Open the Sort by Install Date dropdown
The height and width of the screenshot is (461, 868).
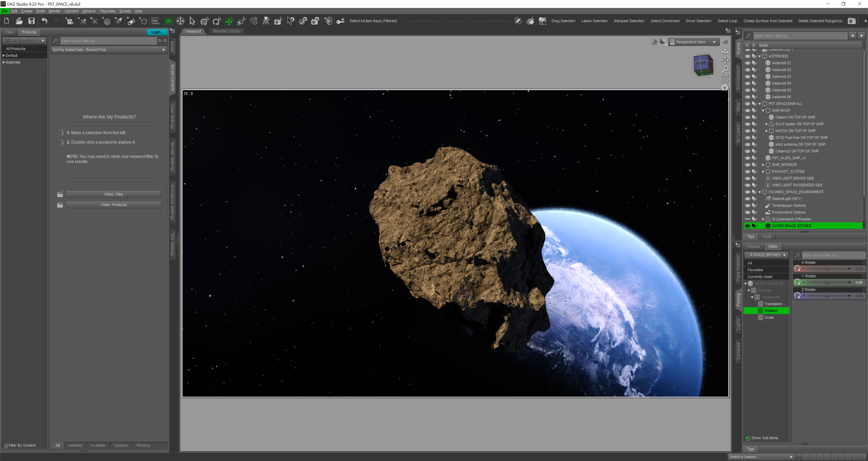click(109, 50)
